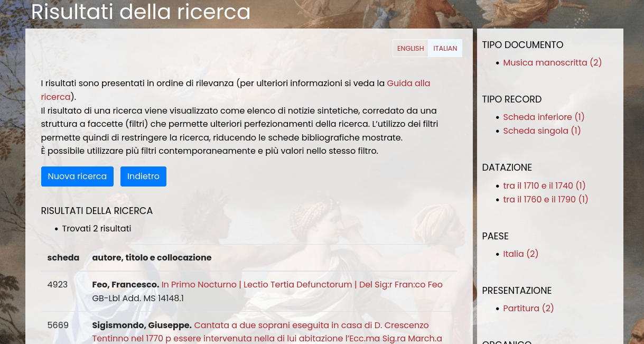Image resolution: width=644 pixels, height=344 pixels.
Task: Select record number 5669
Action: click(x=58, y=325)
